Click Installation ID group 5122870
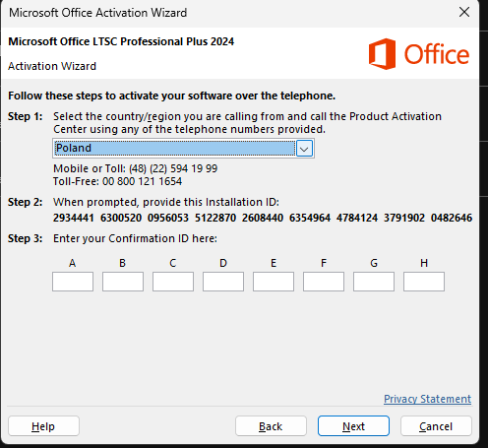This screenshot has width=488, height=448. [215, 218]
